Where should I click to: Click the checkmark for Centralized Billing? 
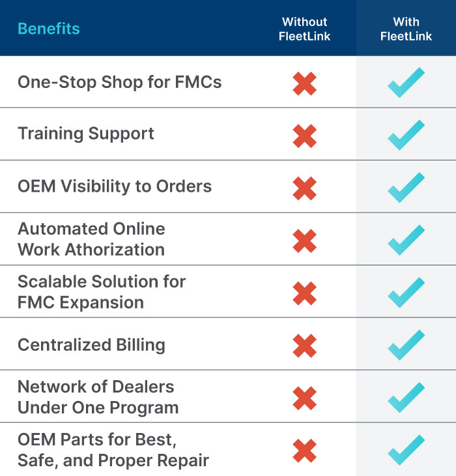(406, 345)
